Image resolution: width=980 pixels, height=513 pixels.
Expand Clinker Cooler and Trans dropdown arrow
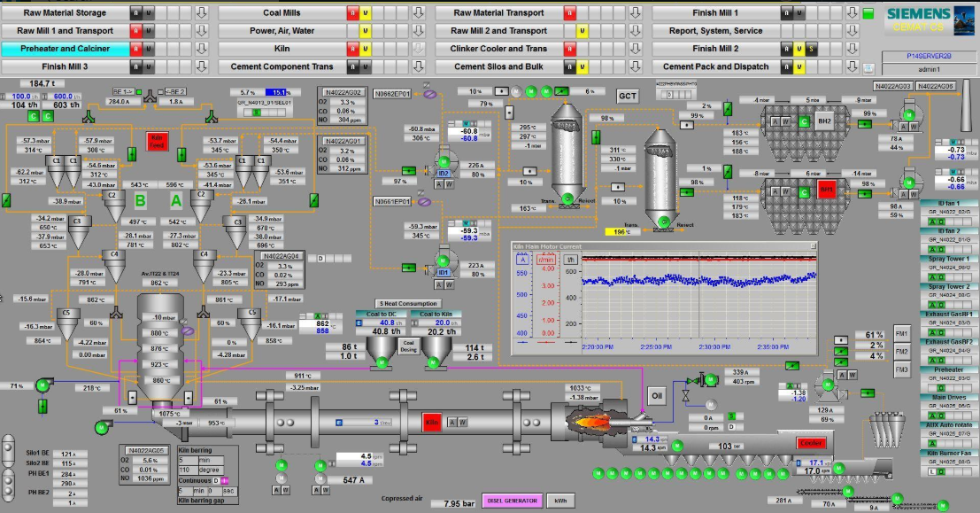pyautogui.click(x=636, y=48)
